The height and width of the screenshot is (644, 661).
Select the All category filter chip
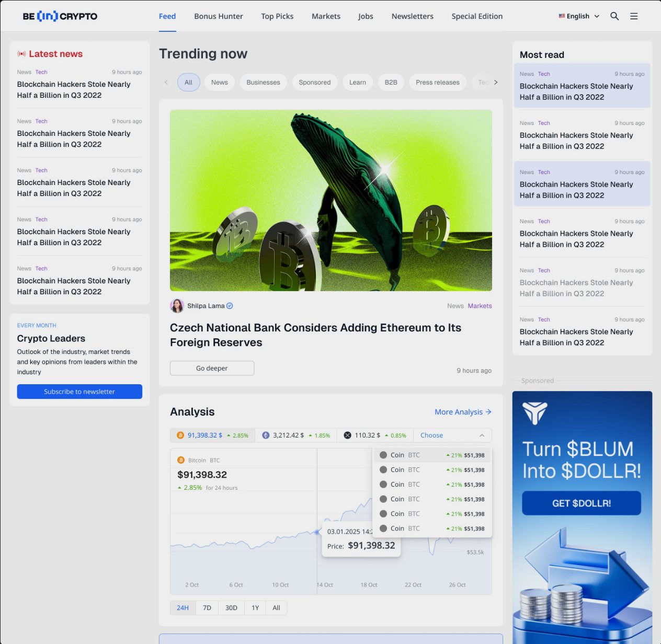[188, 82]
